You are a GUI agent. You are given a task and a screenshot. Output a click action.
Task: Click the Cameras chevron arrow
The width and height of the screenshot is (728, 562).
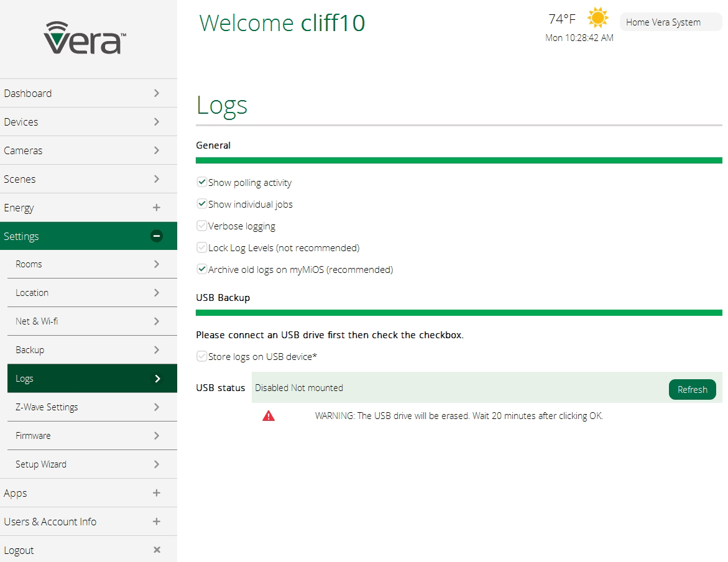[x=157, y=150]
